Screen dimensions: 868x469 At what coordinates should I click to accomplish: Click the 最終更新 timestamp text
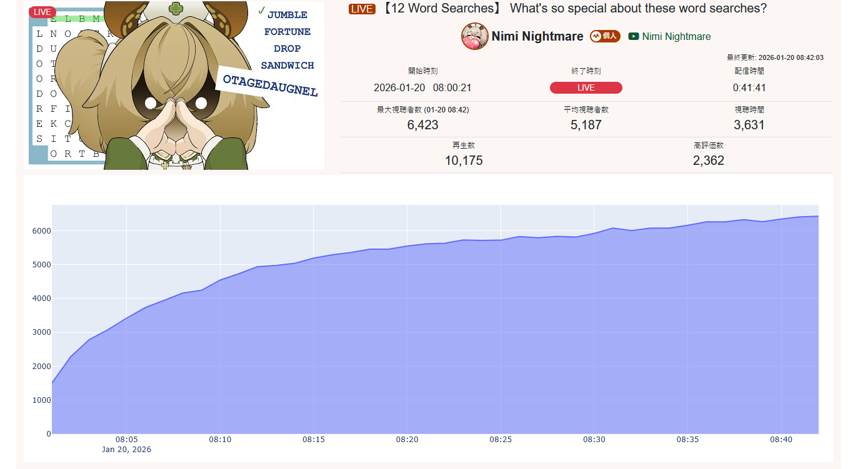pyautogui.click(x=775, y=57)
